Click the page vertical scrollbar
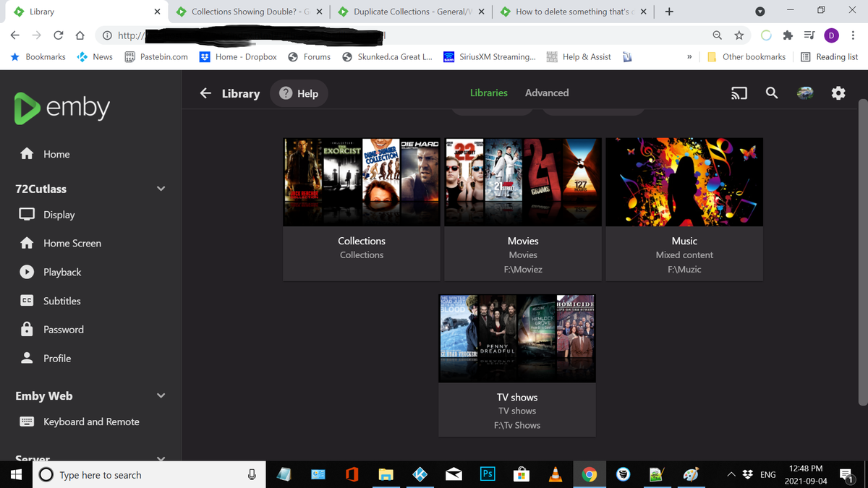The width and height of the screenshot is (868, 488). click(x=861, y=251)
